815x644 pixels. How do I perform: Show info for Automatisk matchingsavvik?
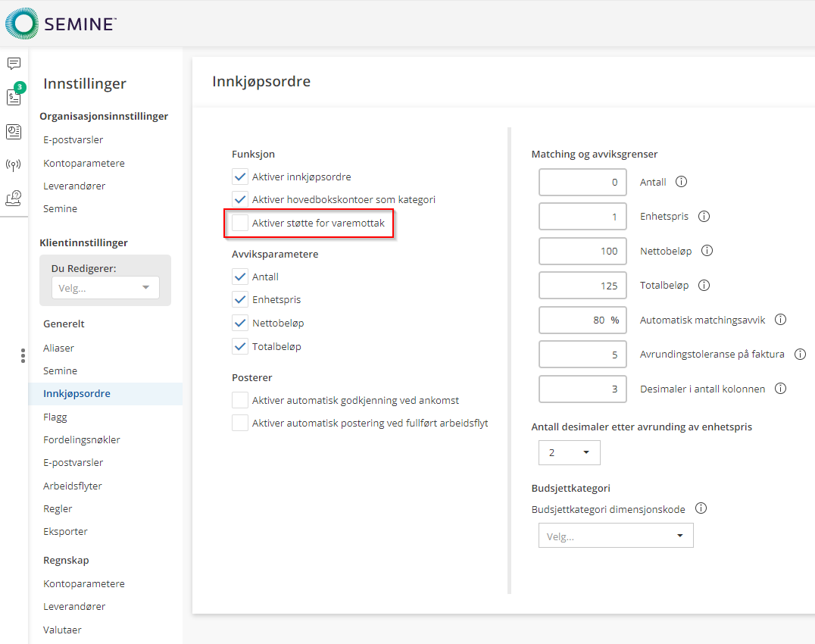coord(780,320)
